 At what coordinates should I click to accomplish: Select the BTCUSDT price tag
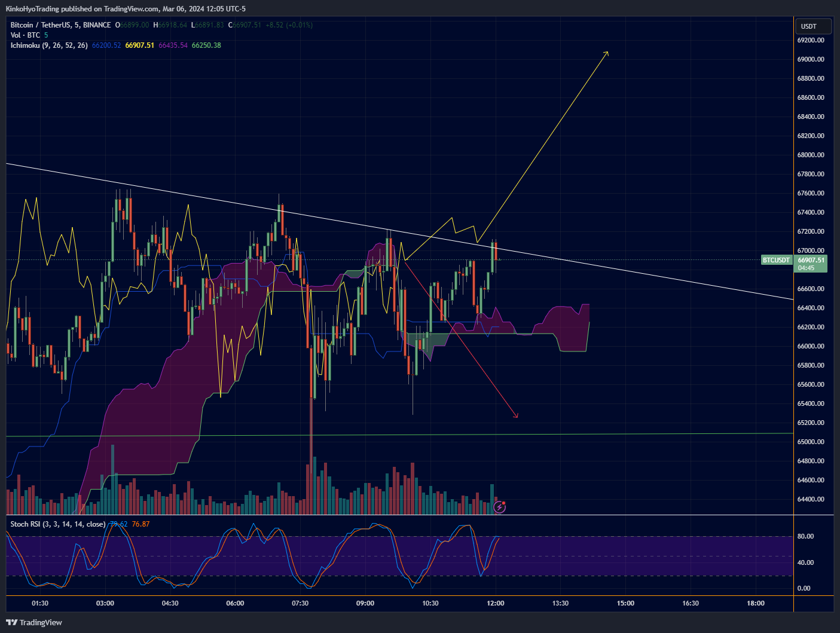pos(777,260)
